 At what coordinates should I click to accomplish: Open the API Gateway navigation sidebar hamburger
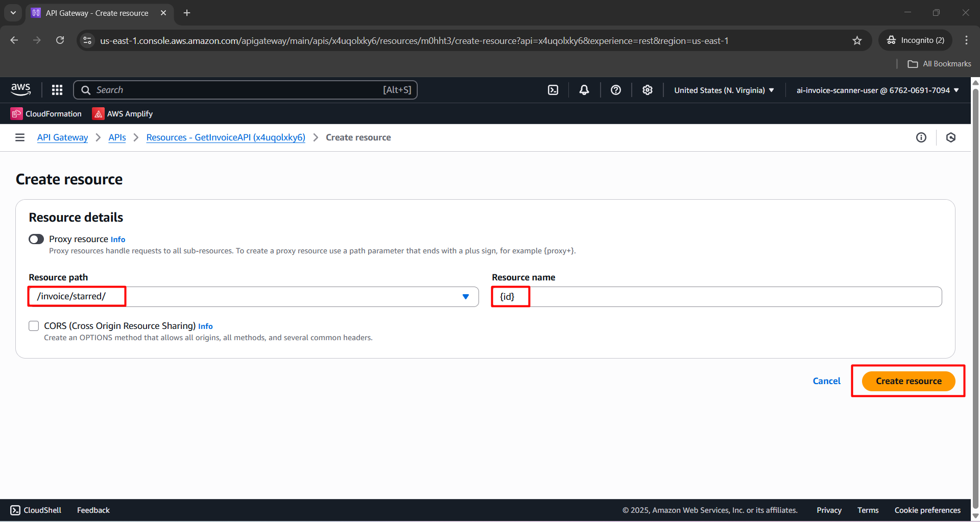click(x=19, y=137)
